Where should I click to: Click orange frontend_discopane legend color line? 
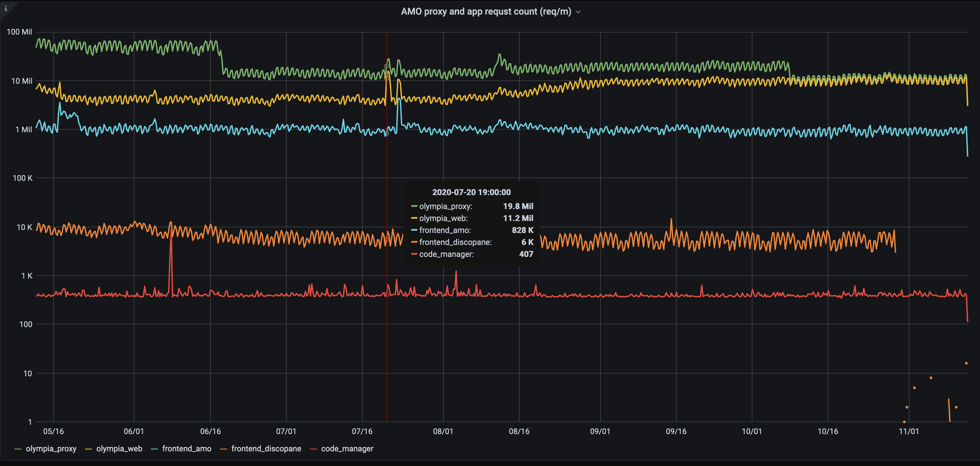point(223,449)
